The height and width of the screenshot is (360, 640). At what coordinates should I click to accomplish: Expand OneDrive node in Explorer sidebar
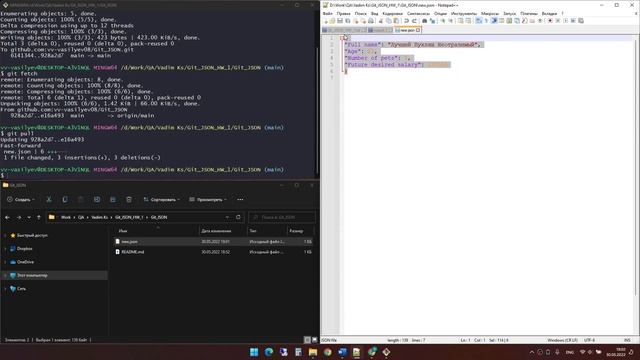tap(5, 262)
